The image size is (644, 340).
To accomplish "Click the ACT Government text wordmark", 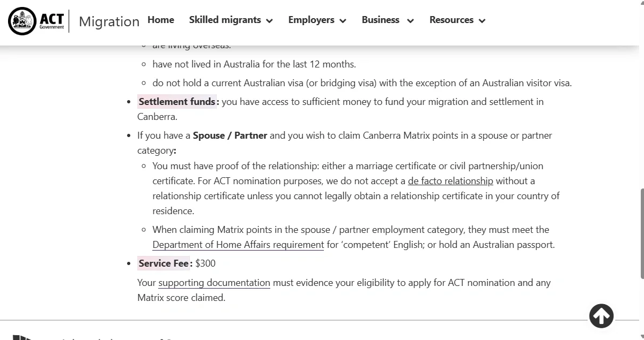I will 51,21.
